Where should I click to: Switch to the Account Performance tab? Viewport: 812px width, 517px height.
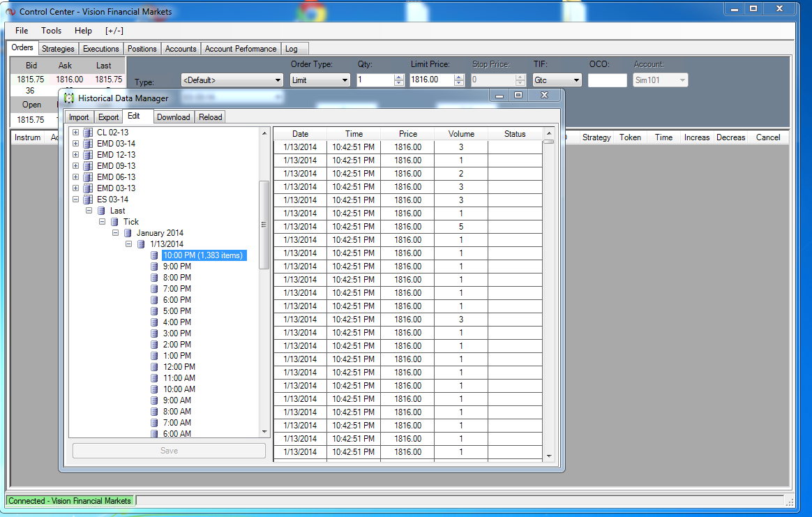[241, 49]
